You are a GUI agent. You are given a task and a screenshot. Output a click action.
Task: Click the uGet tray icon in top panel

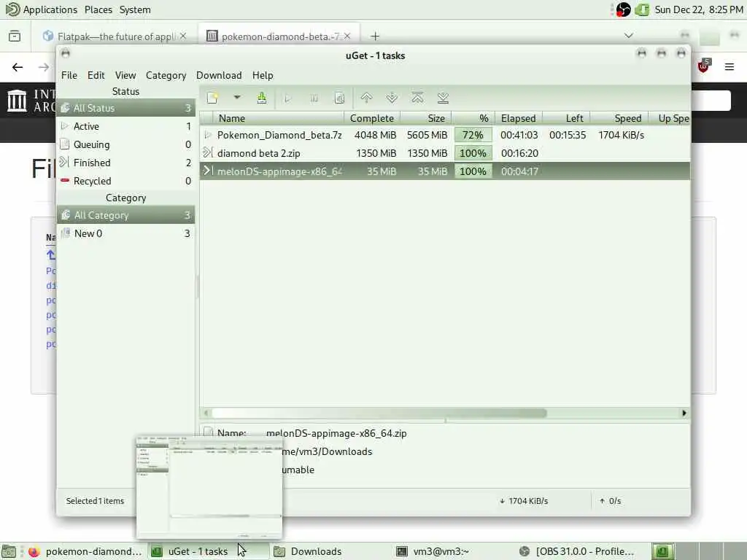coord(642,9)
